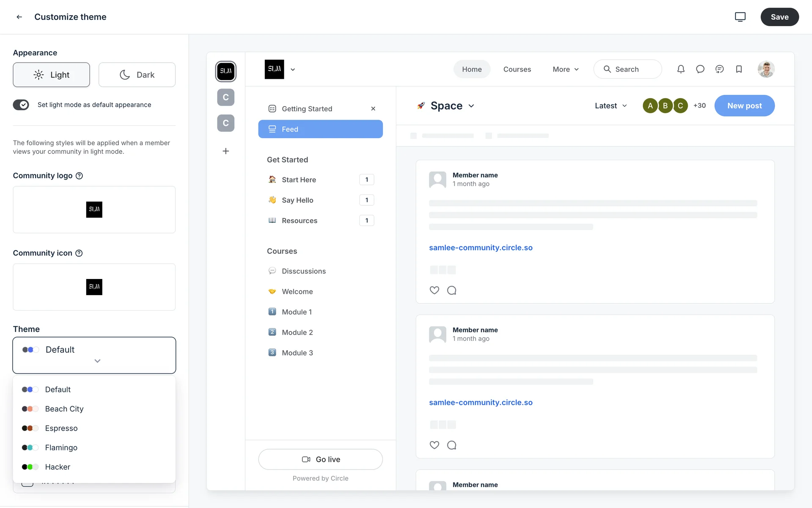This screenshot has width=812, height=508.
Task: Like the first post with heart icon
Action: 434,290
